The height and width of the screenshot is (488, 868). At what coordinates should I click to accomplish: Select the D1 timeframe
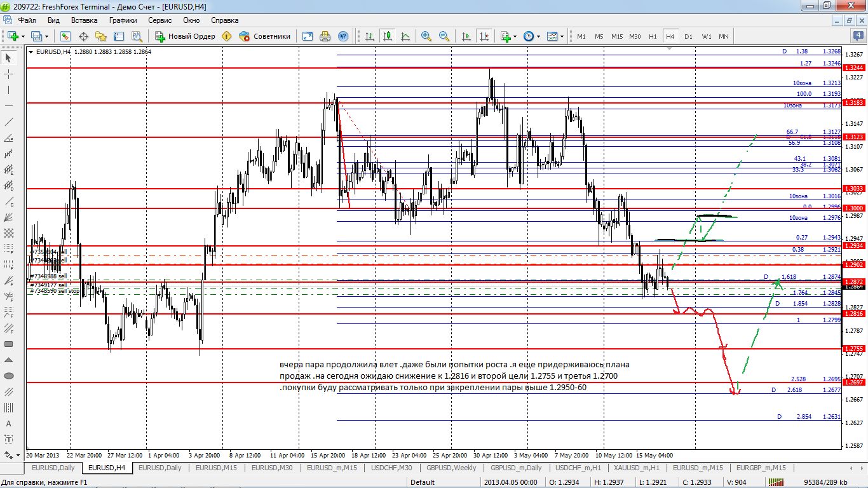[x=688, y=36]
